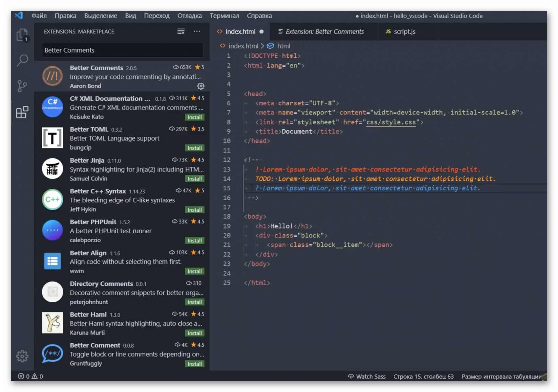Click Document title text on line 9
This screenshot has height=392, width=558.
coord(297,131)
